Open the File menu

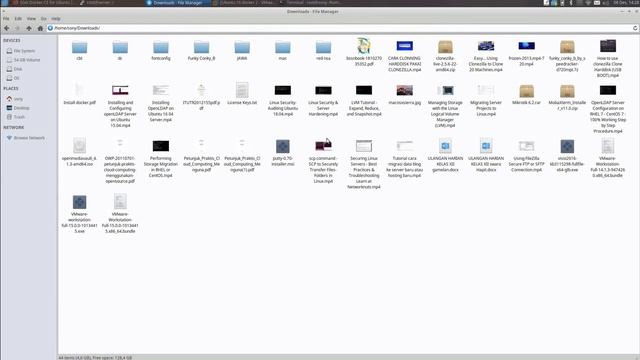6,19
